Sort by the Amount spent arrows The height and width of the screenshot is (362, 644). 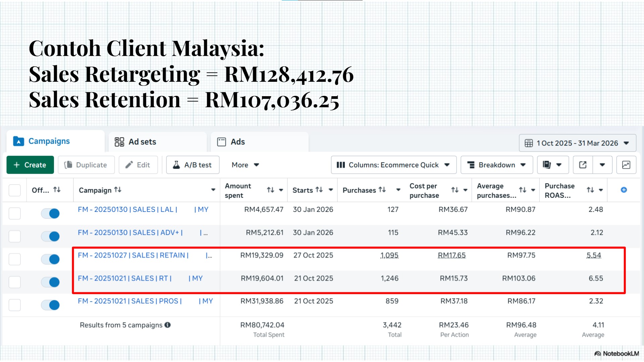tap(271, 190)
